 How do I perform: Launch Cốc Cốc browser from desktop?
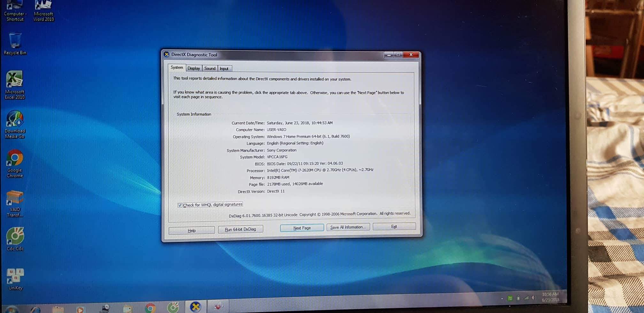point(15,239)
